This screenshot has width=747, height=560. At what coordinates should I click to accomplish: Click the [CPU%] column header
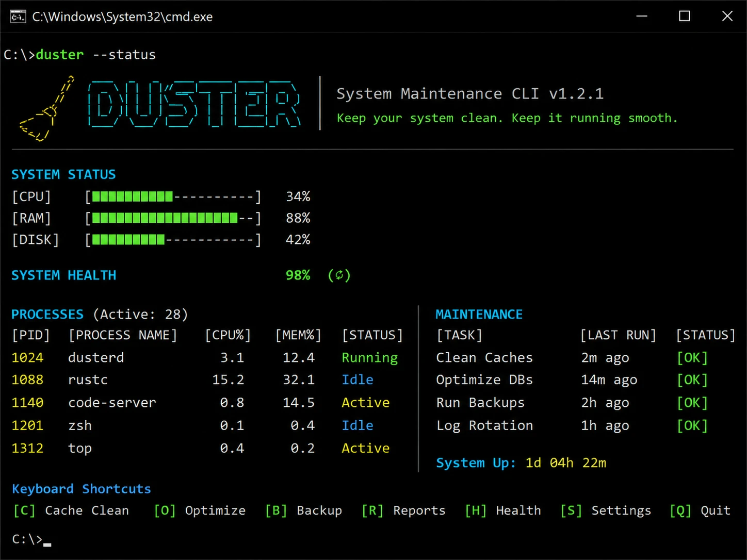tap(228, 335)
